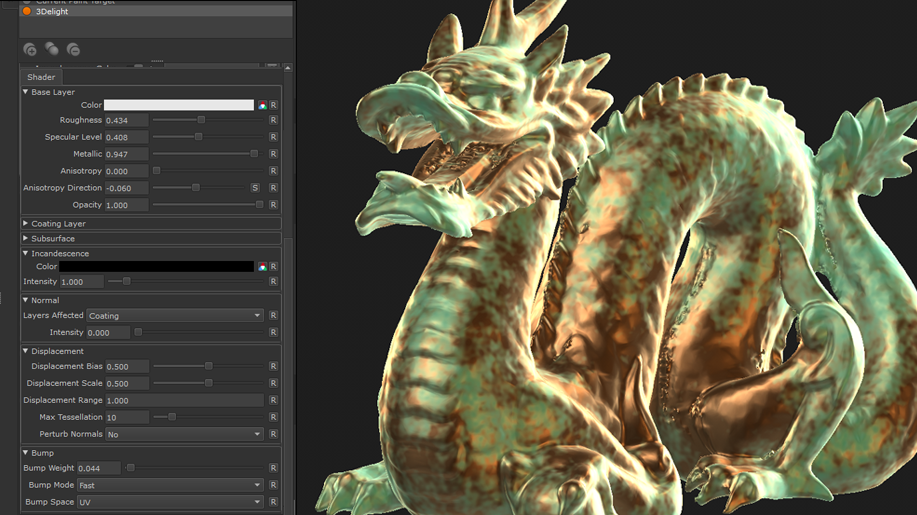Click the Specular Level slider handle

[199, 137]
